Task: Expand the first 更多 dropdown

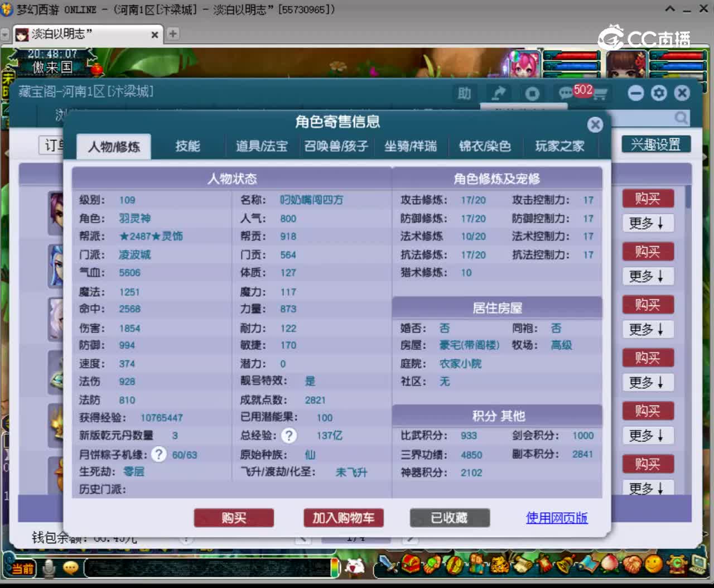Action: 647,223
